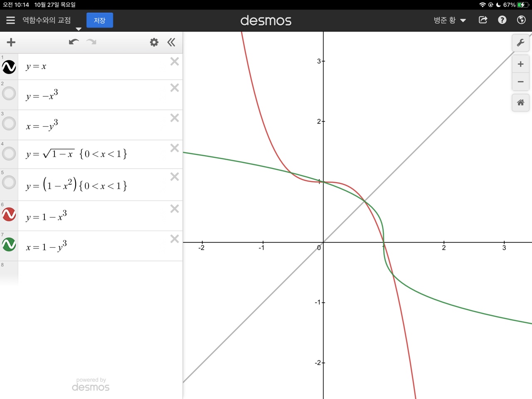Delete the y = (1−x²) expression
The image size is (532, 399).
click(175, 177)
